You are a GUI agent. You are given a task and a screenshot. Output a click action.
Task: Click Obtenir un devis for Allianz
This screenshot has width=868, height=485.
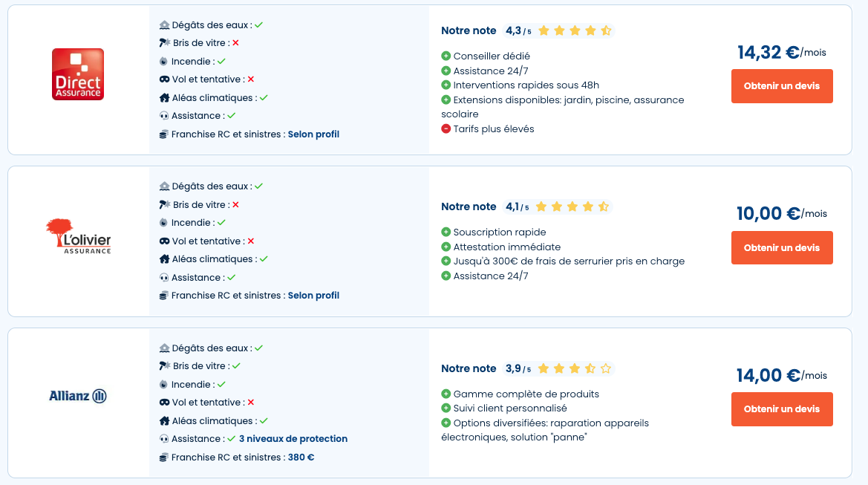782,408
